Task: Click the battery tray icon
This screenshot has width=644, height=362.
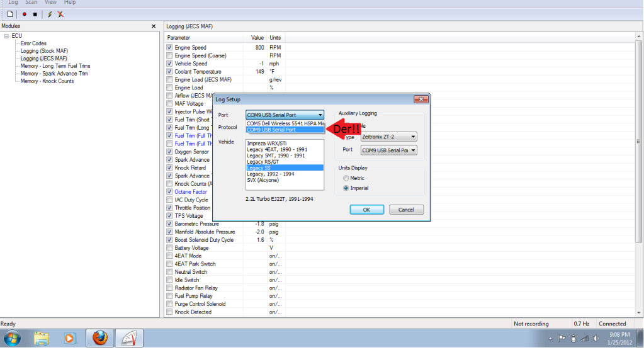Action: click(x=573, y=339)
